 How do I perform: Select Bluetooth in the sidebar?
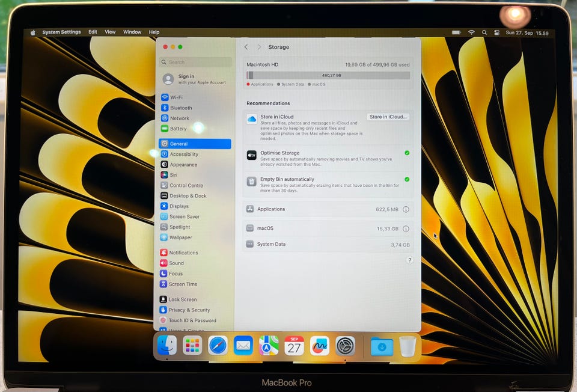tap(195, 108)
